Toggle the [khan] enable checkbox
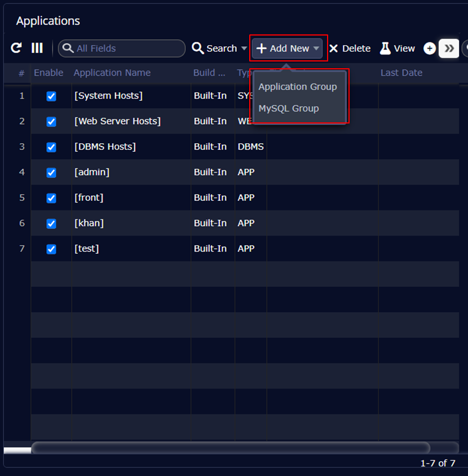468x476 pixels. tap(51, 223)
